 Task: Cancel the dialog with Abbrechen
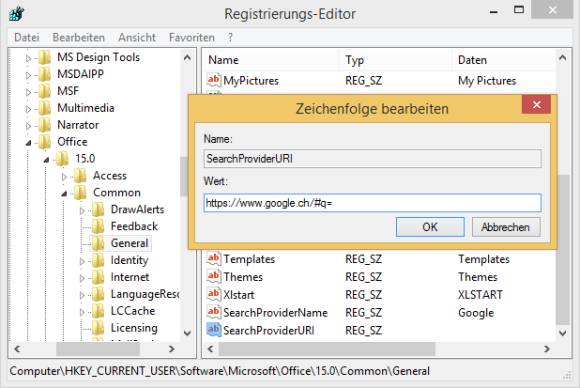tap(506, 227)
